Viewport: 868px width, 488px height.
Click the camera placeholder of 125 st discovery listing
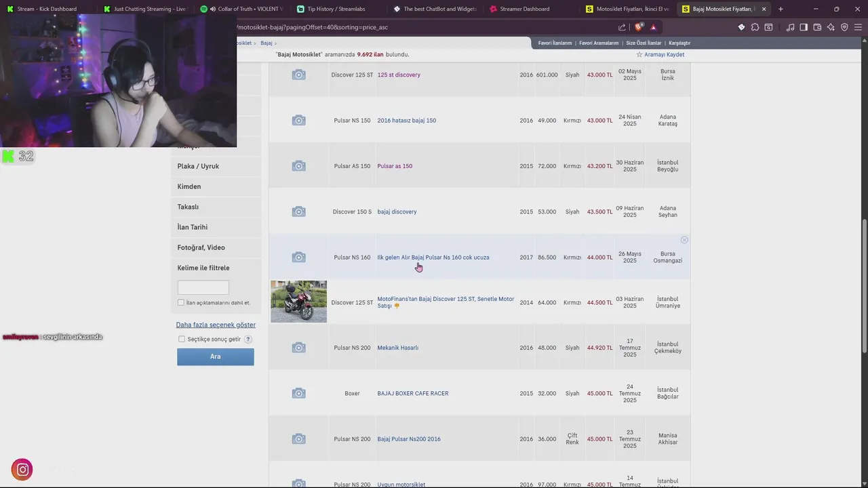pos(298,75)
